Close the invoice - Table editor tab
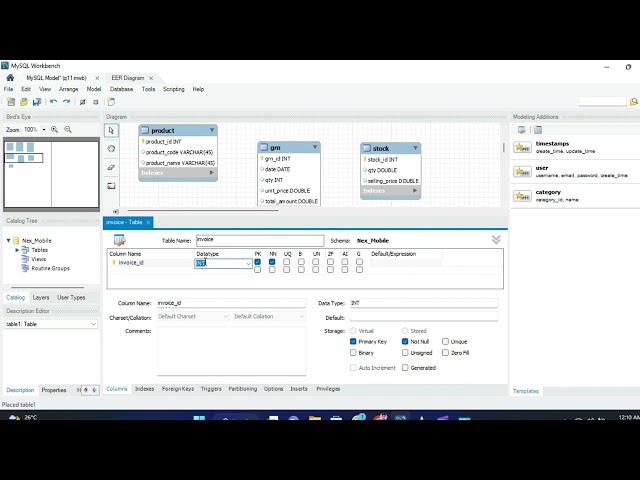The image size is (640, 480). coord(148,222)
